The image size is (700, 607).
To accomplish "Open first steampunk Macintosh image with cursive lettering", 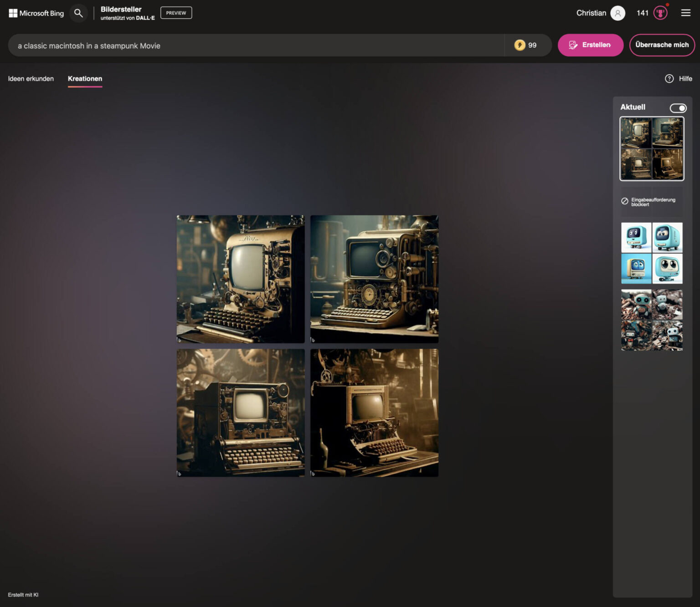I will [x=241, y=279].
